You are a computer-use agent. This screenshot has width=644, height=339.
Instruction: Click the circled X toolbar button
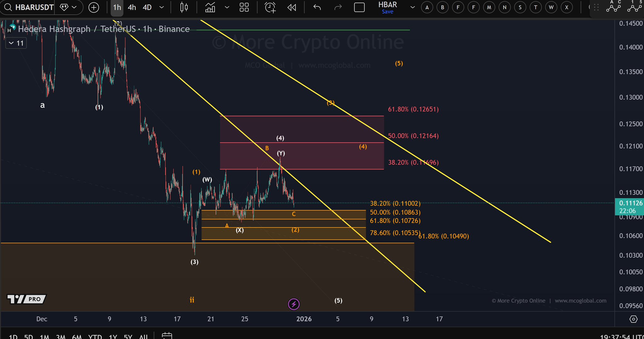click(x=567, y=8)
